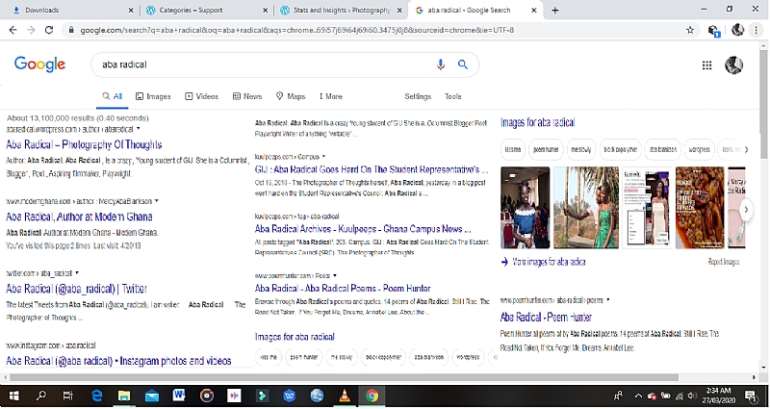The width and height of the screenshot is (770, 409).
Task: Open dropdown arrow beside poemhunter.com Poets URL
Action: (335, 275)
